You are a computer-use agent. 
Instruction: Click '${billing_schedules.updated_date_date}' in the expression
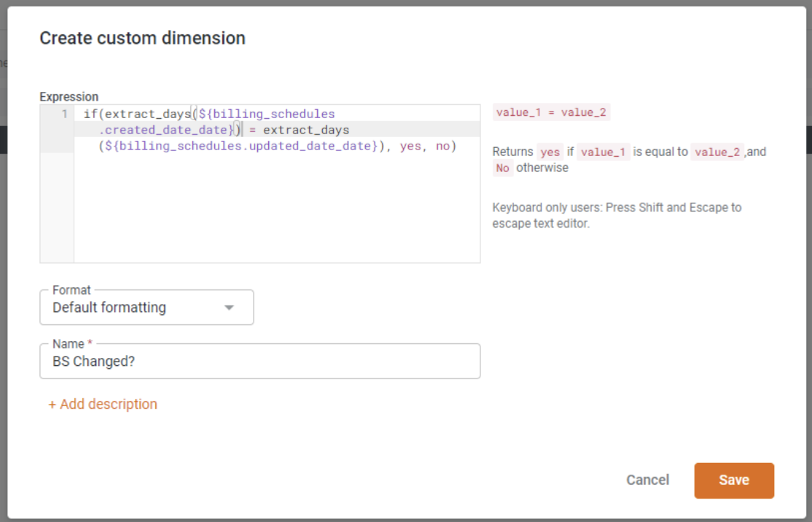pos(241,146)
